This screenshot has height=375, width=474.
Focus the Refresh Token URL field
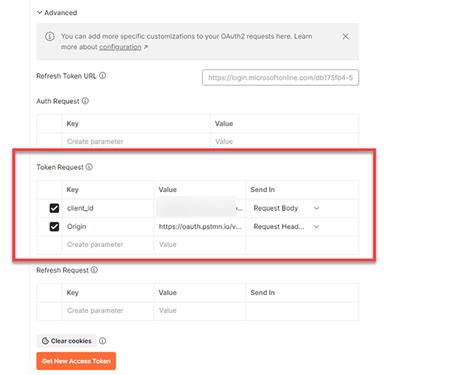click(x=280, y=78)
